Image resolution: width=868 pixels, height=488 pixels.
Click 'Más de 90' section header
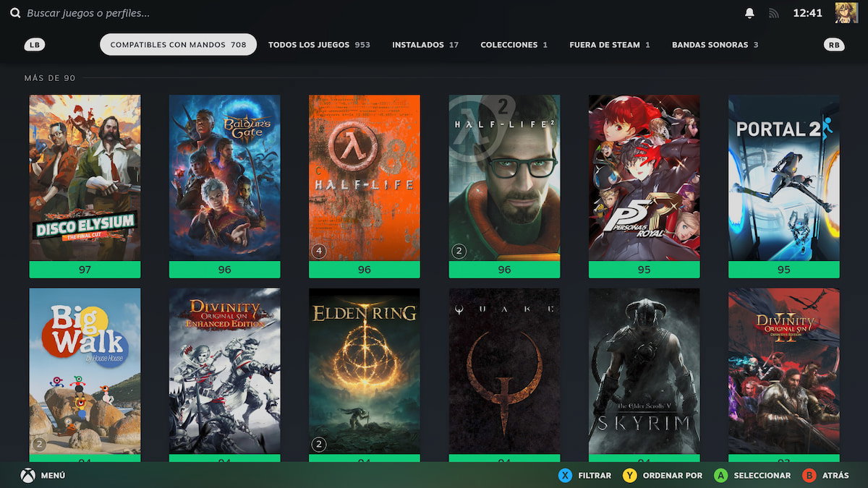tap(50, 78)
